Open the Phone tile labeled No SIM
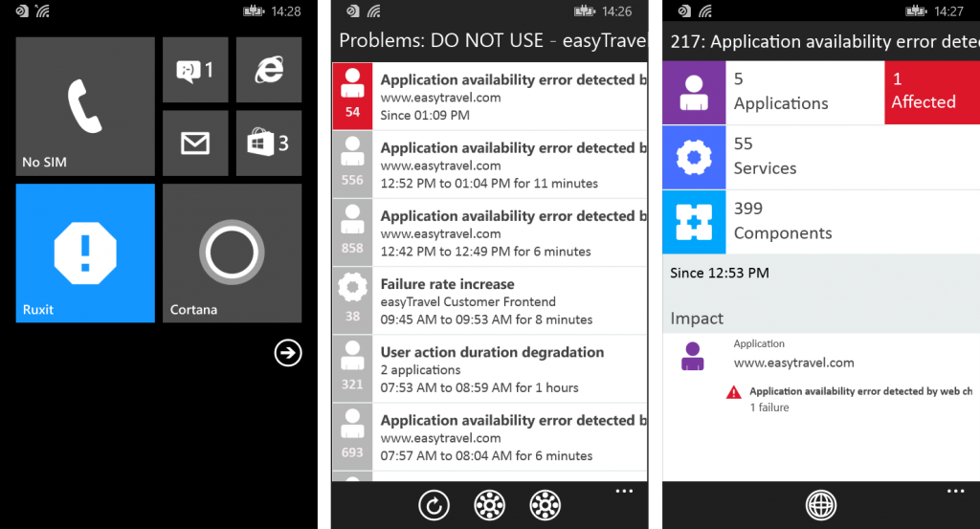This screenshot has height=529, width=980. [x=85, y=106]
